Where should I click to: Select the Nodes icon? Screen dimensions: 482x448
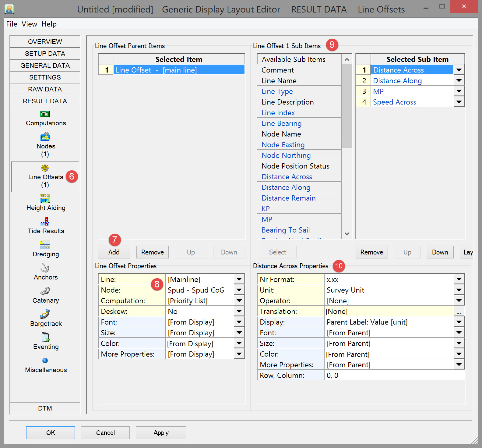click(x=45, y=137)
